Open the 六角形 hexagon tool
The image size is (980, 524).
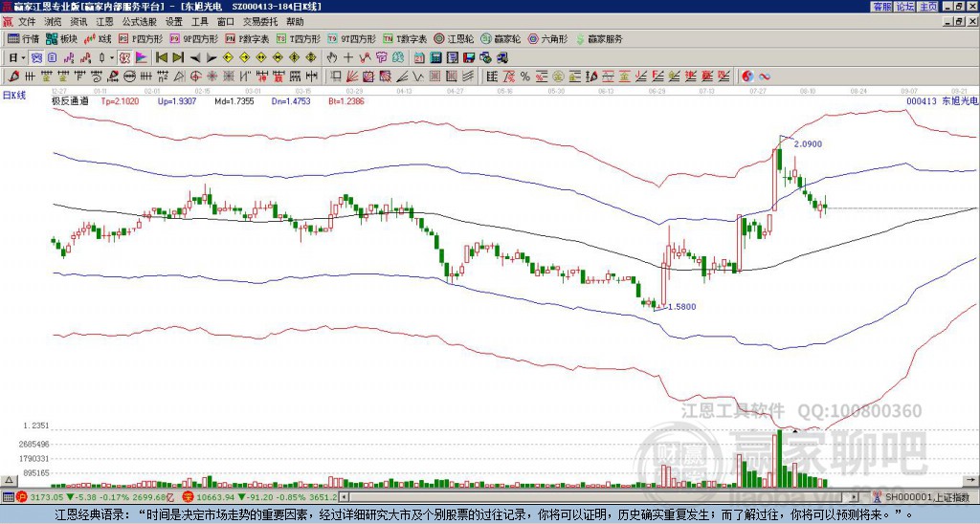pos(547,38)
